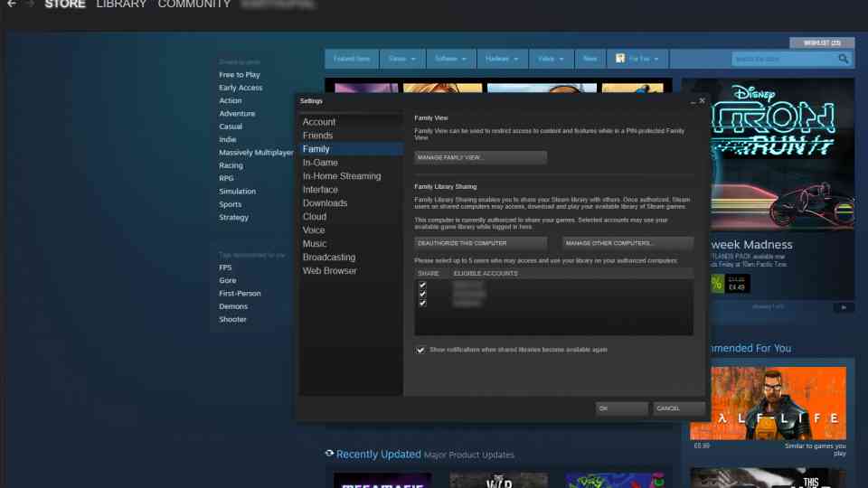Expand the Software dropdown menu

click(x=450, y=59)
